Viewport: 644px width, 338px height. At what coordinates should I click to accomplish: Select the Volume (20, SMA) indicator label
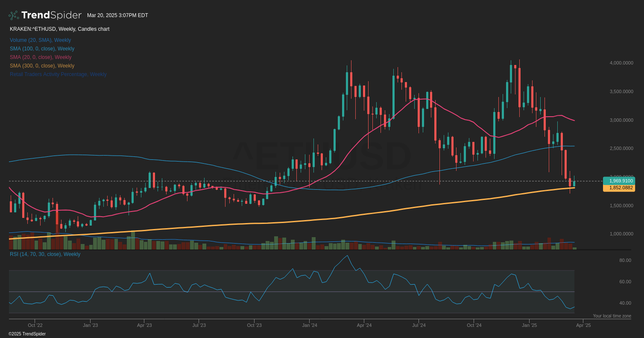point(40,40)
